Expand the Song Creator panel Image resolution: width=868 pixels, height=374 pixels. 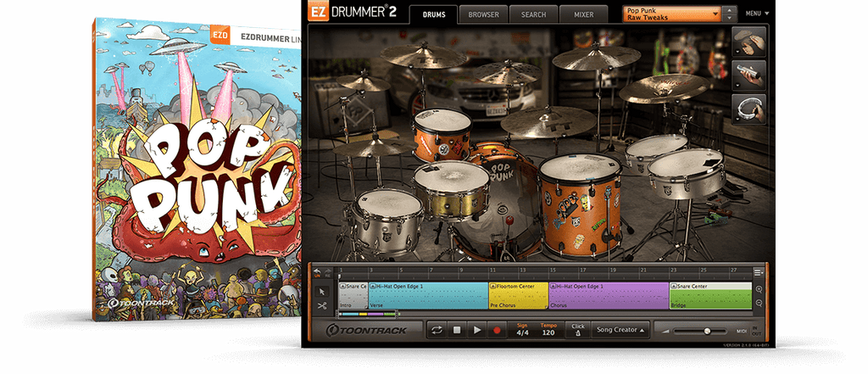(x=620, y=330)
